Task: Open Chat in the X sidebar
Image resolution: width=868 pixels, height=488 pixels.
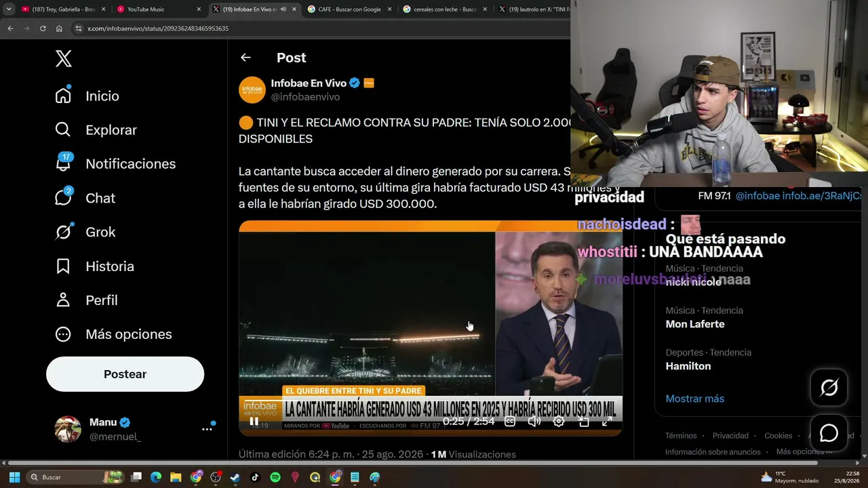Action: pos(85,198)
